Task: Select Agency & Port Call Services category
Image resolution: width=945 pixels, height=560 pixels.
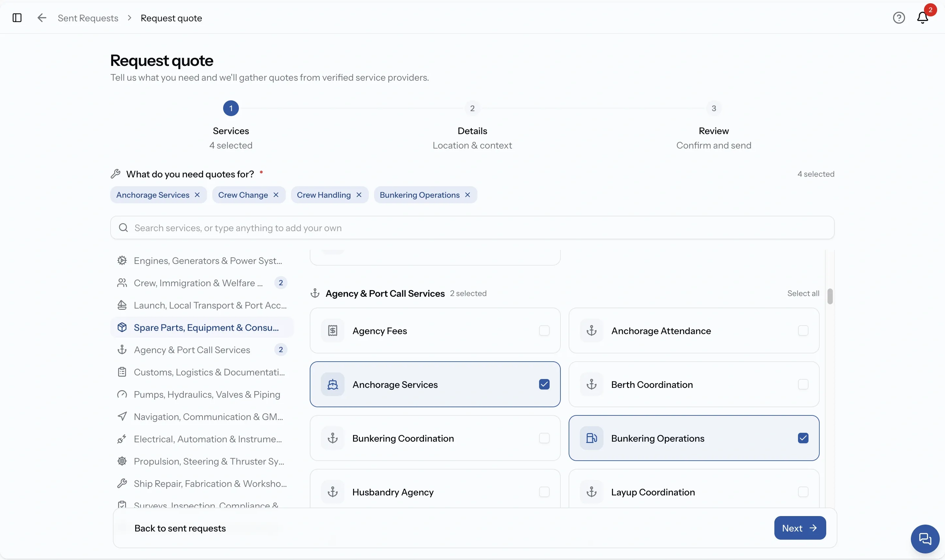Action: [x=202, y=350]
